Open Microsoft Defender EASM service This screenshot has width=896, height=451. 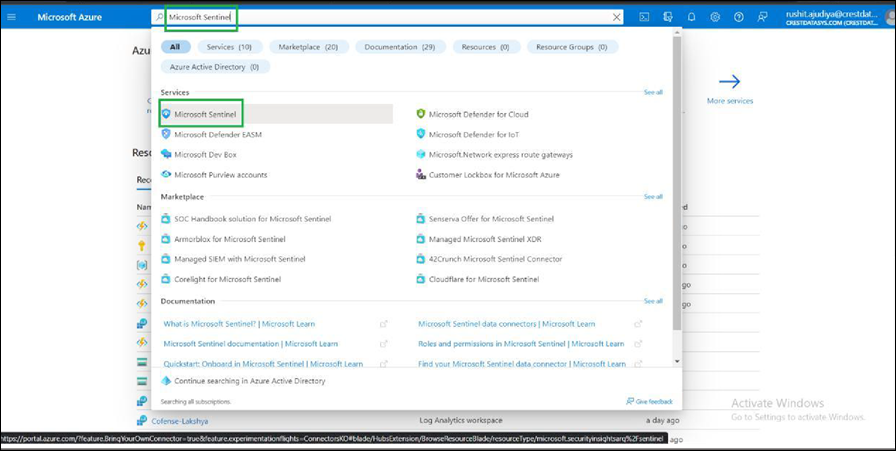click(x=218, y=134)
